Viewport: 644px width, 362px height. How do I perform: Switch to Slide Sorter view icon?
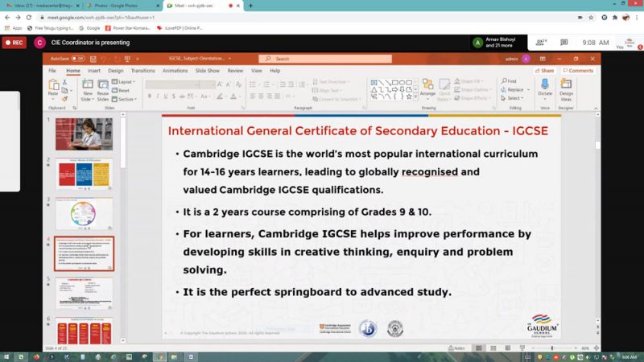493,348
